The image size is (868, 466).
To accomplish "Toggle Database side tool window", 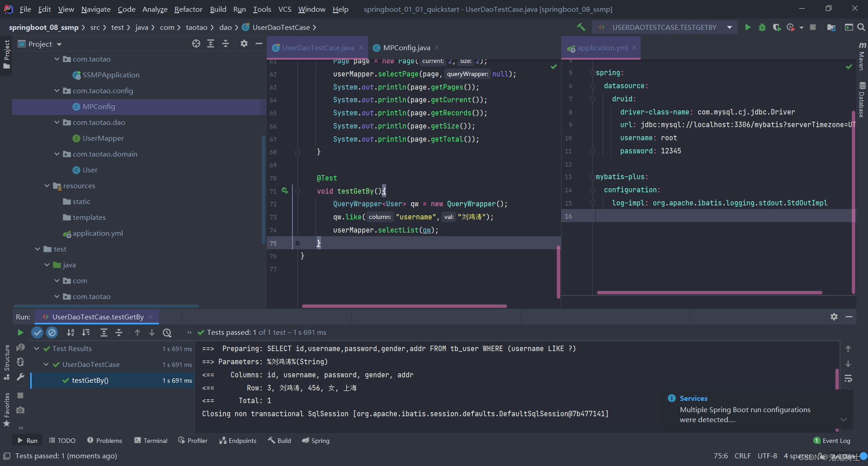I will pyautogui.click(x=862, y=100).
